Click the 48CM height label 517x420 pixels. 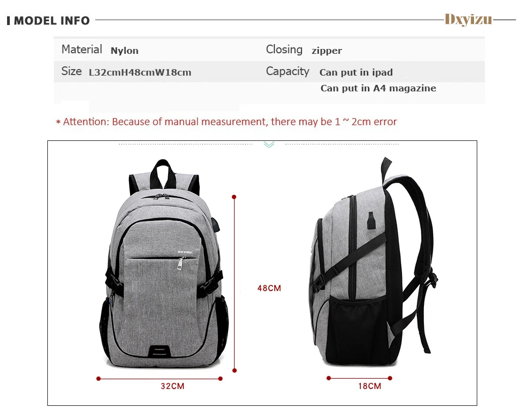point(269,288)
